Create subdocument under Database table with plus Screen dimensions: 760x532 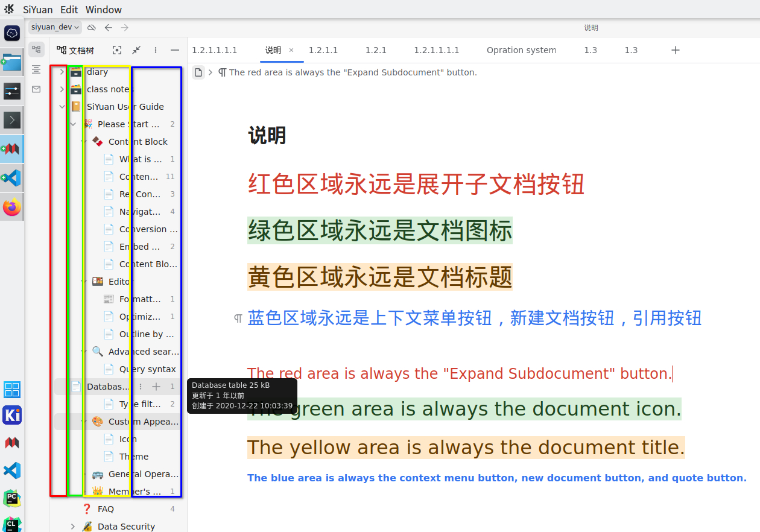156,387
